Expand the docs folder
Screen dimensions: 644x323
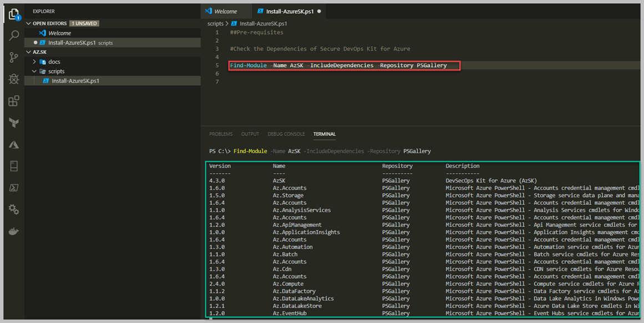pos(54,62)
